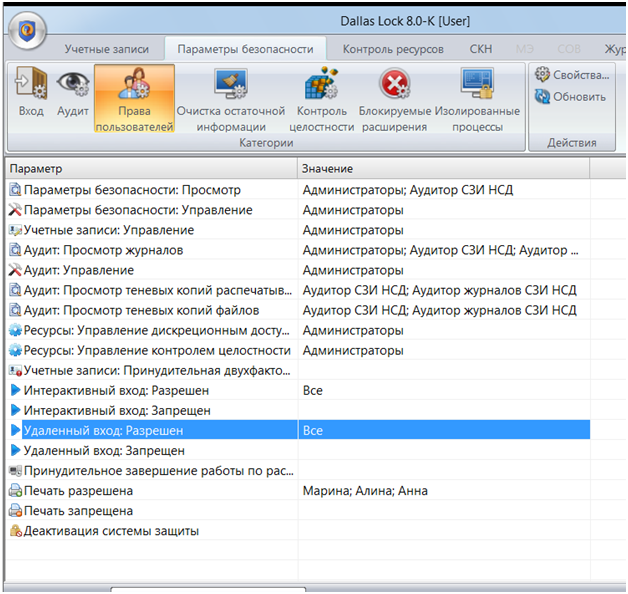
Task: Click icon of Учетные записи: Принудительная двухфакторная row
Action: (15, 370)
